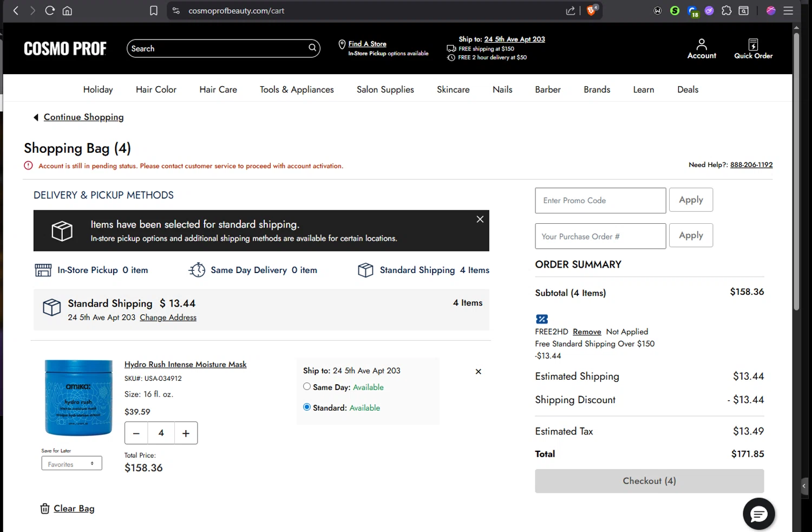Open the Hair Color menu
812x532 pixels.
tap(156, 89)
